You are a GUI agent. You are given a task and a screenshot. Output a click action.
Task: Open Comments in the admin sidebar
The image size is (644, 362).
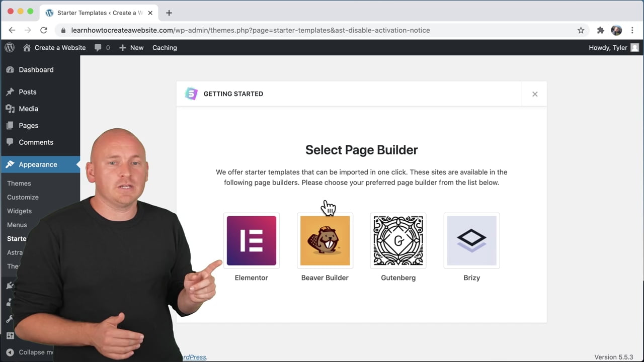[x=40, y=142]
